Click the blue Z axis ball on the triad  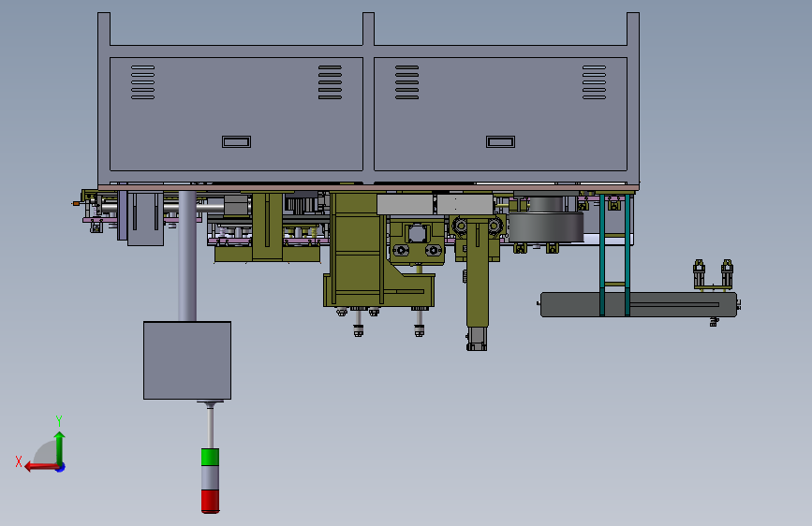tap(61, 468)
